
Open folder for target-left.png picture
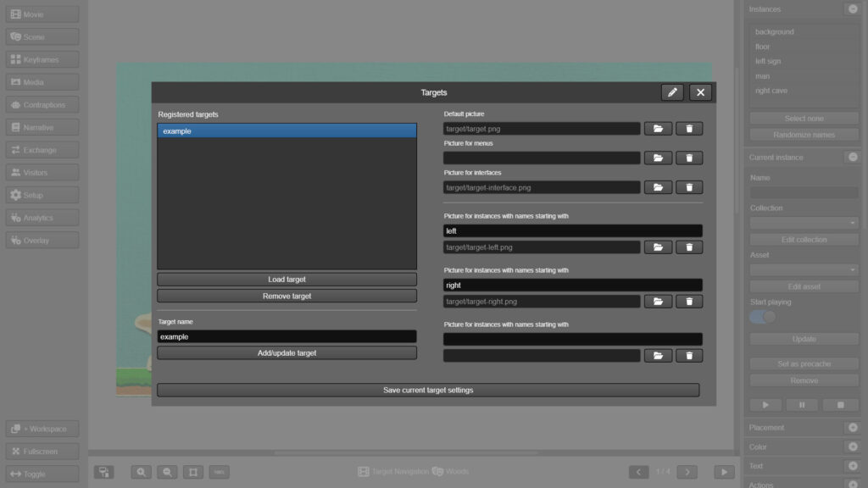658,247
